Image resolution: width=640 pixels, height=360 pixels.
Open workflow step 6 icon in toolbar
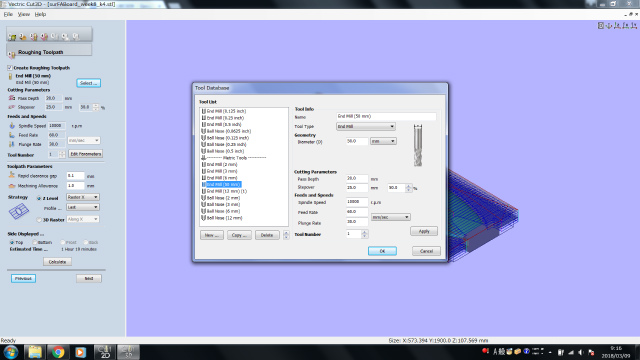point(65,37)
